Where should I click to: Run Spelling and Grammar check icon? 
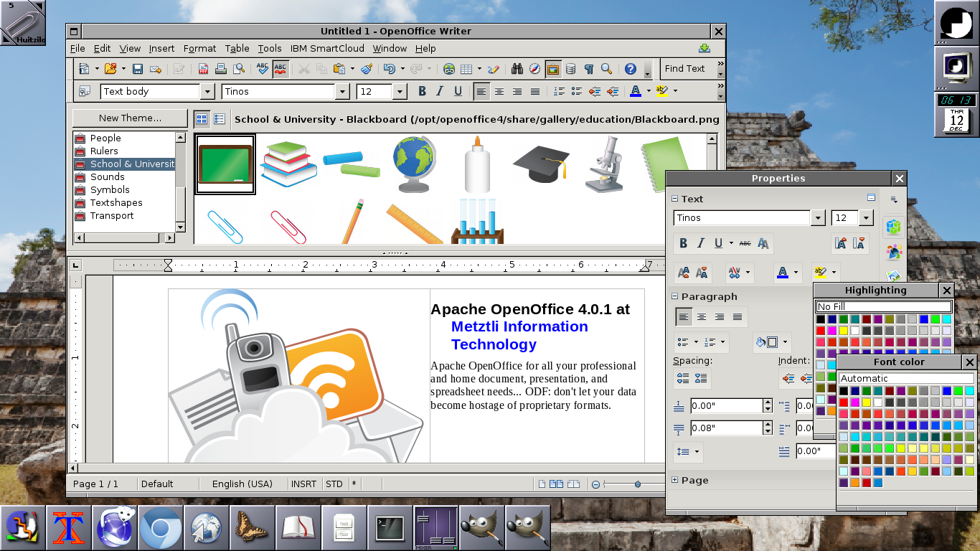tap(263, 69)
